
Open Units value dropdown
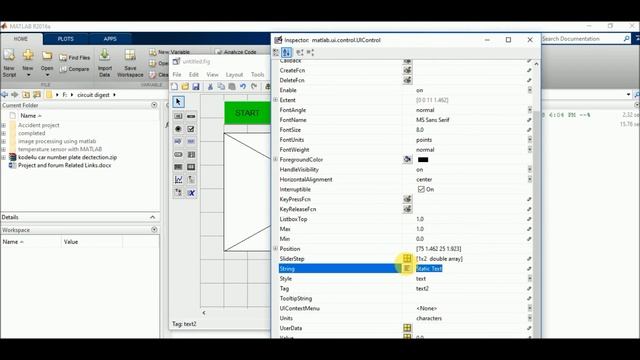(x=529, y=318)
